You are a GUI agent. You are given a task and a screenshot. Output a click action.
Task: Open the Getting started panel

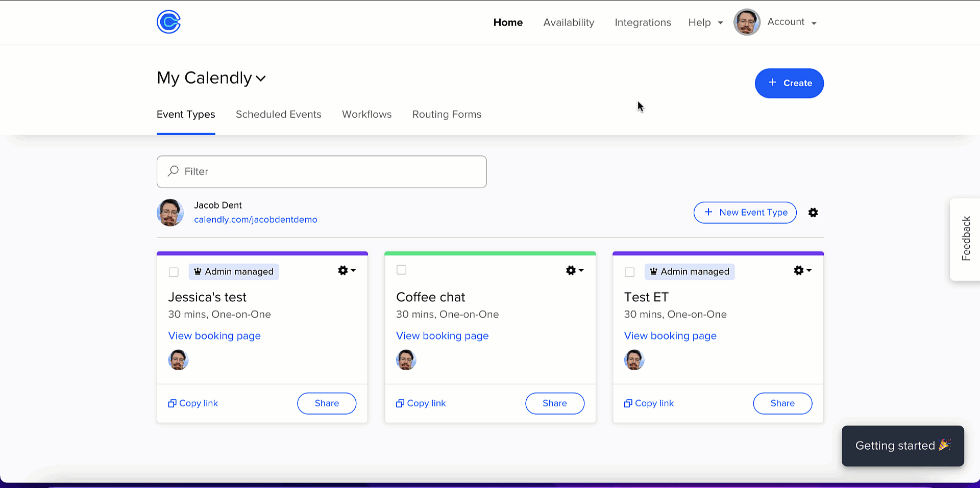tap(903, 446)
